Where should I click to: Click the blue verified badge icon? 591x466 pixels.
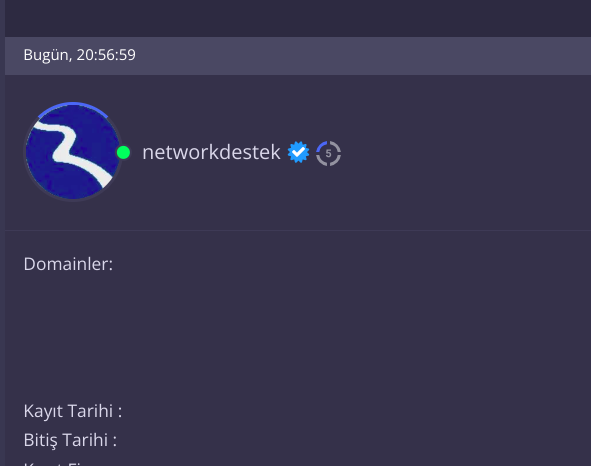tap(298, 152)
